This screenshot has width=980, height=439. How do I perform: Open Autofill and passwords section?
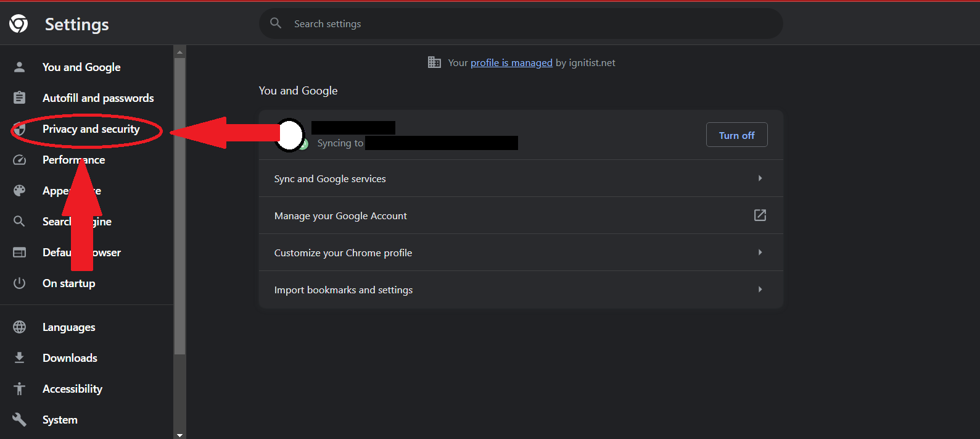click(x=98, y=98)
